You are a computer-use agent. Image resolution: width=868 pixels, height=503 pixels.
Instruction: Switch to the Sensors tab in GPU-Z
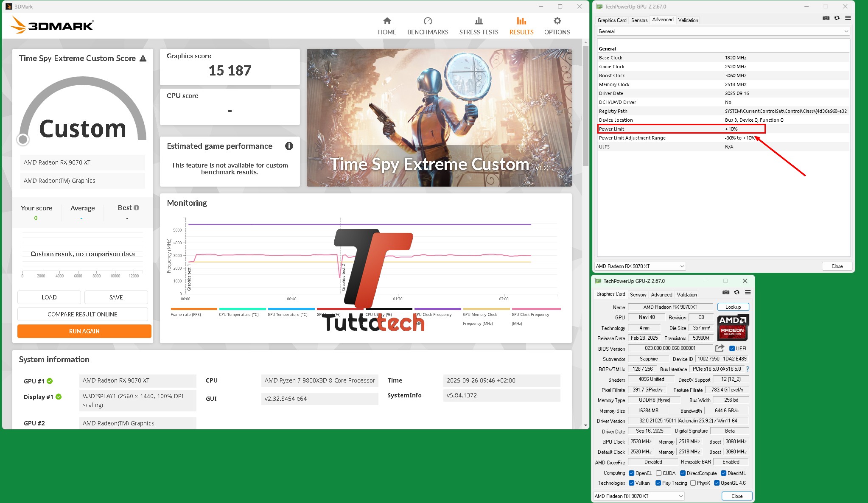(x=639, y=20)
